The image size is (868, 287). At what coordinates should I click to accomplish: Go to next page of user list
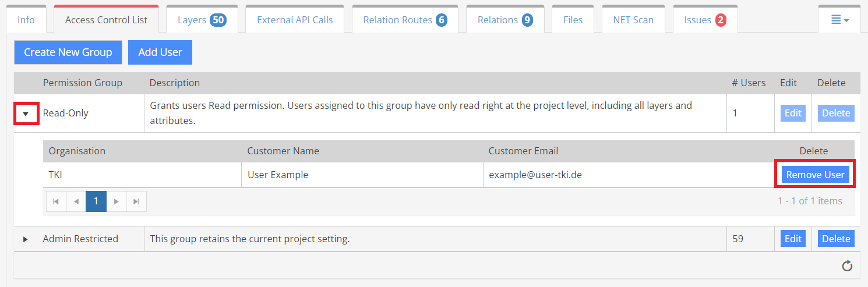(x=117, y=201)
